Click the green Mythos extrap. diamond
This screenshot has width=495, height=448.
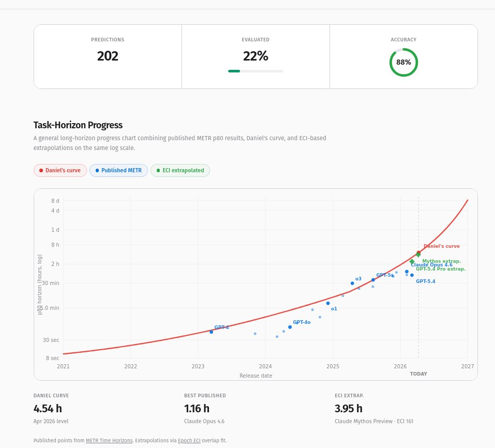418,255
